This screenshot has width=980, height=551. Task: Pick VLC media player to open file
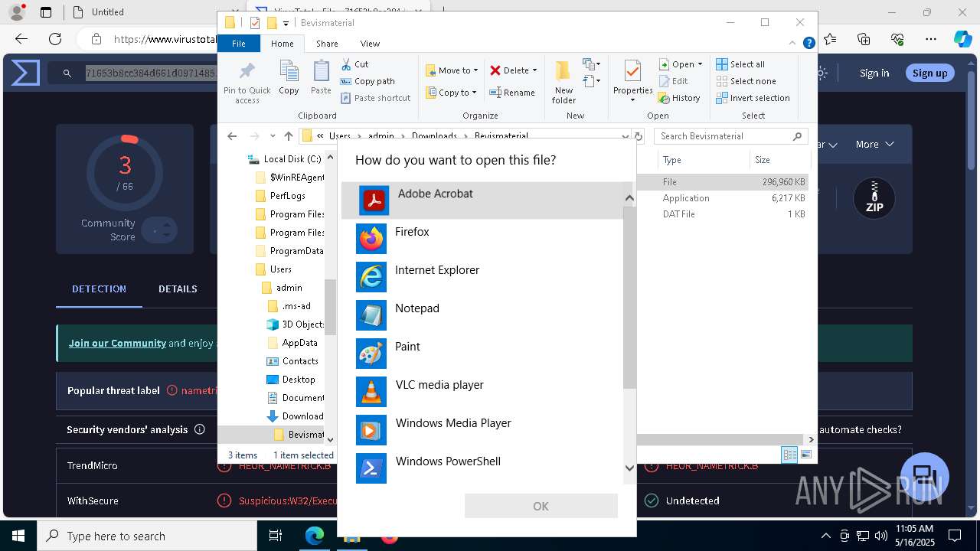[482, 392]
